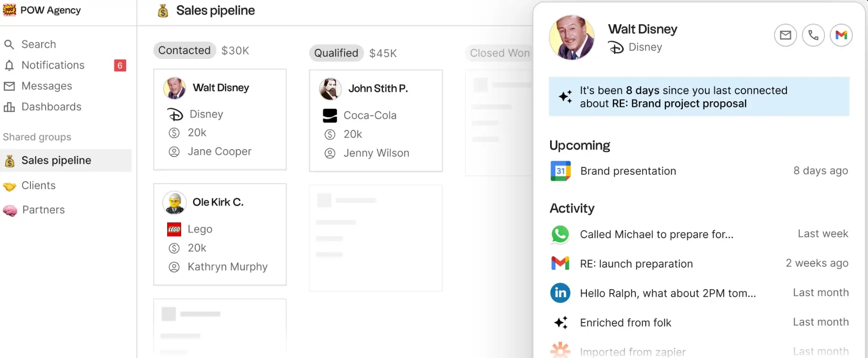Click John Stith P.'s avatar photo

tap(330, 89)
